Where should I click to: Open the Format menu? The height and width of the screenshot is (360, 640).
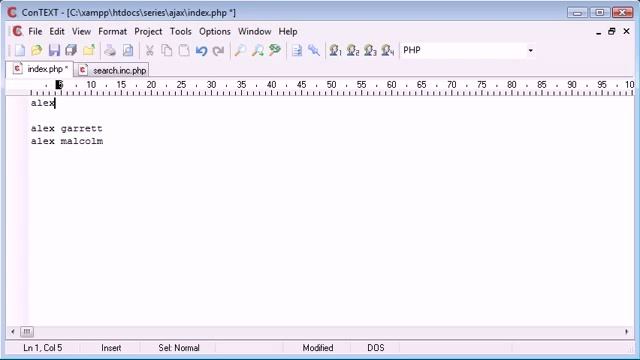click(112, 31)
